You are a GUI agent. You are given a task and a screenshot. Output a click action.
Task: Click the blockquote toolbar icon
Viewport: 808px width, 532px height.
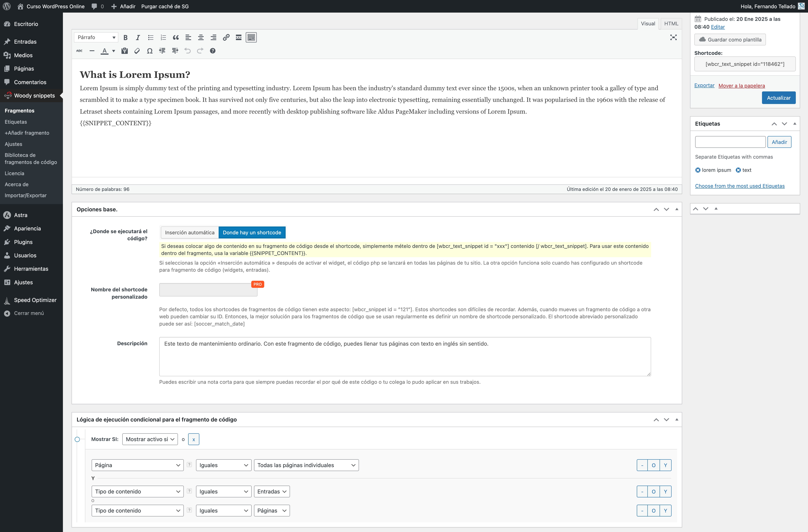click(176, 37)
